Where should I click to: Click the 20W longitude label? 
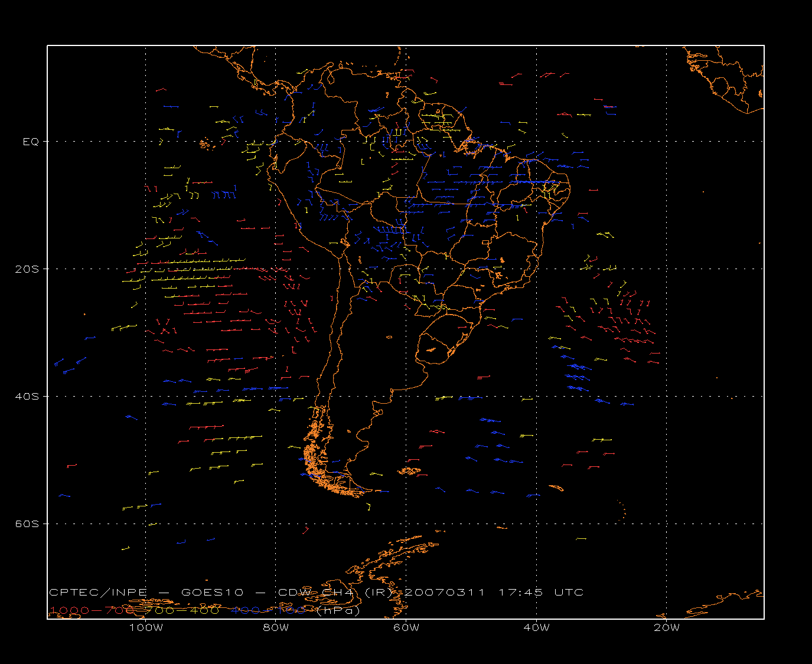[x=667, y=627]
